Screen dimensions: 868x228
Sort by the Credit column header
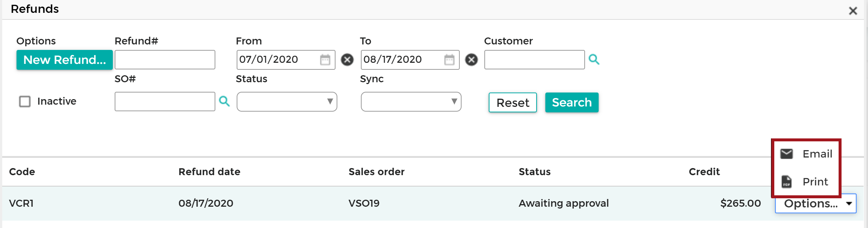pyautogui.click(x=704, y=172)
